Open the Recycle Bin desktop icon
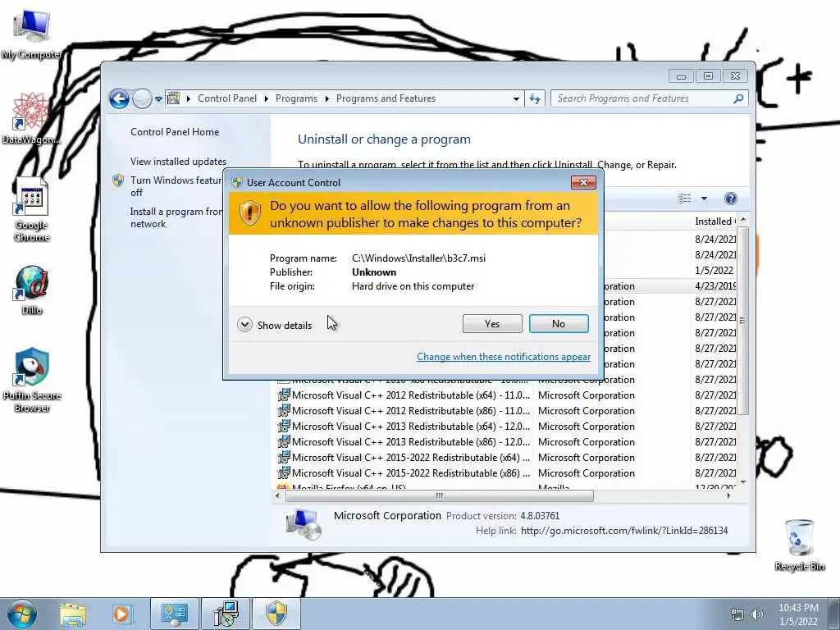Screen dimensions: 840x630 (x=800, y=545)
